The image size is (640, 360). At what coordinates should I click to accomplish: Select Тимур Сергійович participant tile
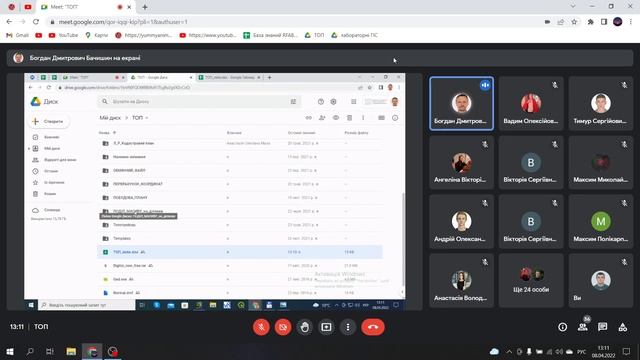(x=600, y=104)
